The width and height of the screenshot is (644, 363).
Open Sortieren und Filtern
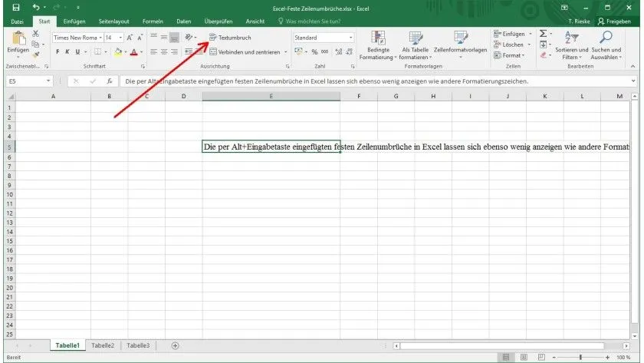click(571, 45)
